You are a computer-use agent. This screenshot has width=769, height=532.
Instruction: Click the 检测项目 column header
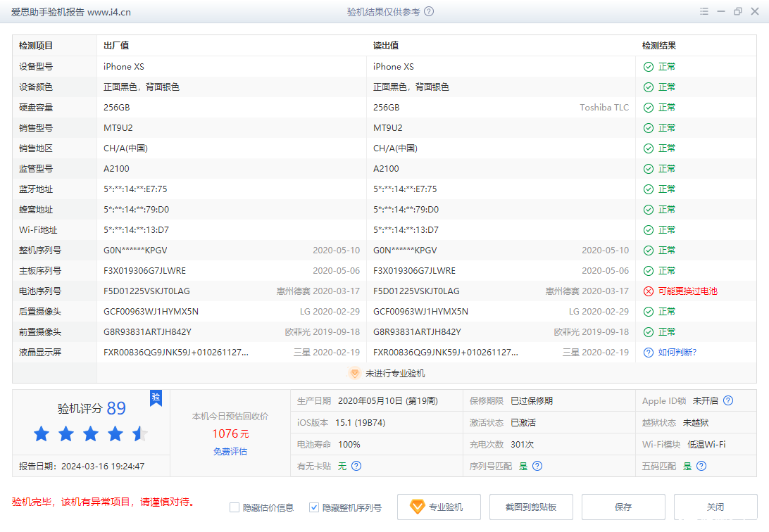click(x=36, y=46)
